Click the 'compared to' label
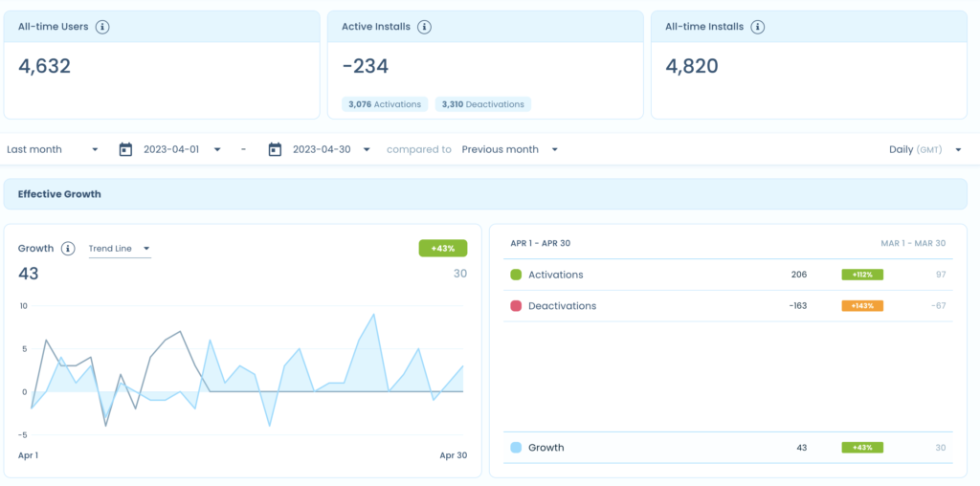 [x=419, y=150]
